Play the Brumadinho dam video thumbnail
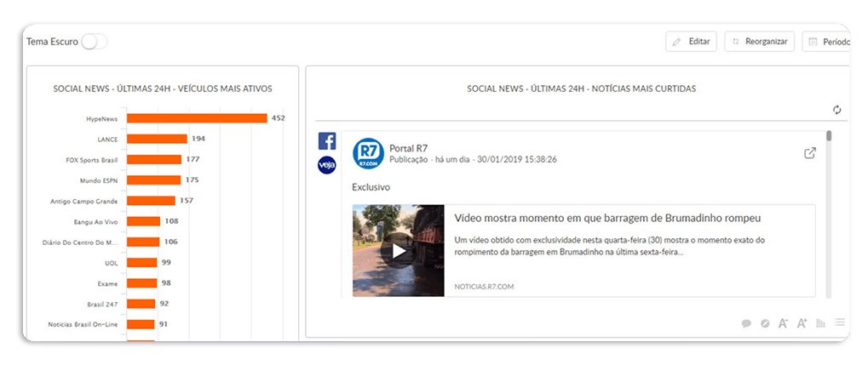The image size is (868, 382). pyautogui.click(x=399, y=250)
